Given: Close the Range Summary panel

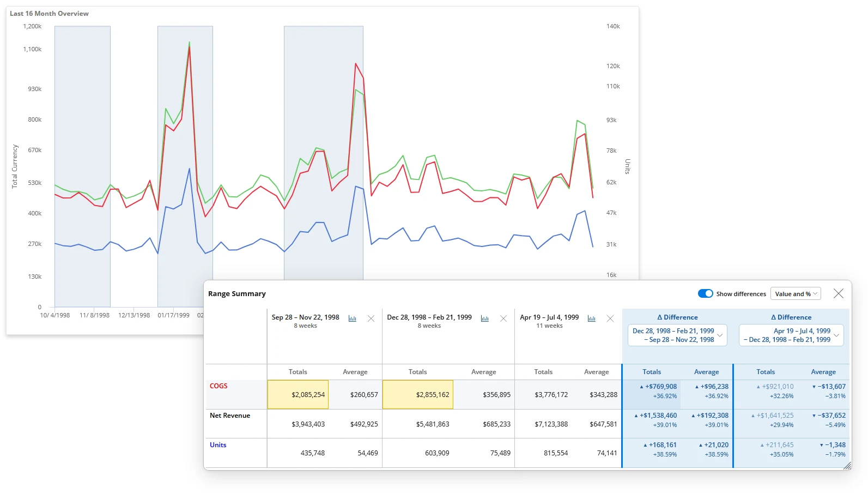Looking at the screenshot, I should pyautogui.click(x=839, y=293).
